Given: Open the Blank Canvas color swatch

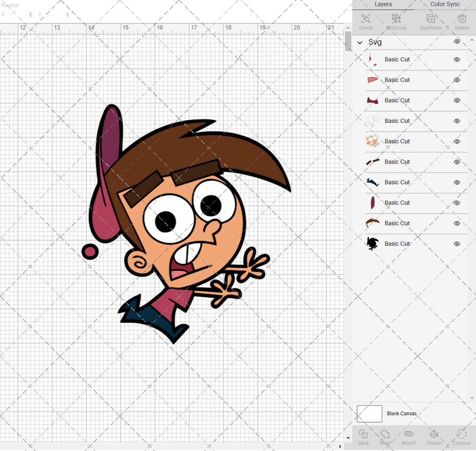Looking at the screenshot, I should pyautogui.click(x=369, y=413).
